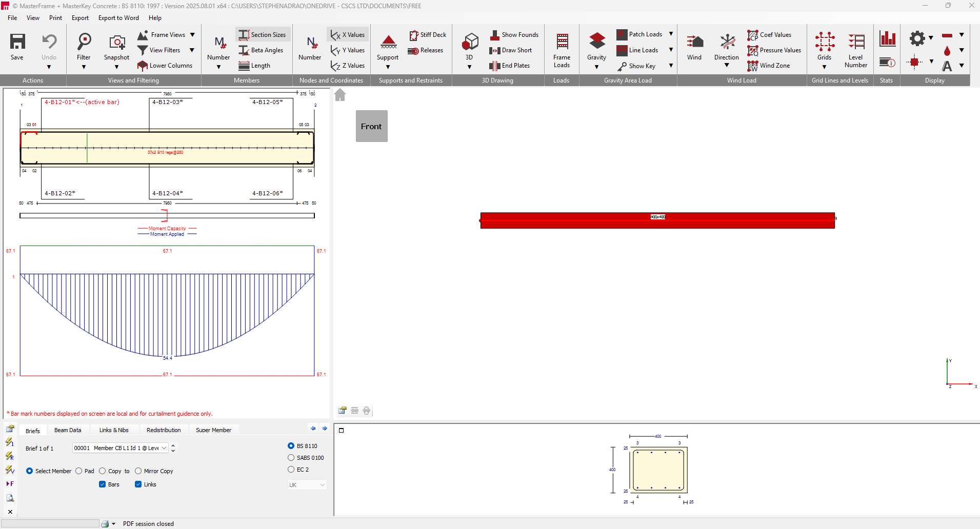The width and height of the screenshot is (980, 529).
Task: Uncheck the Links checkbox
Action: (x=138, y=484)
